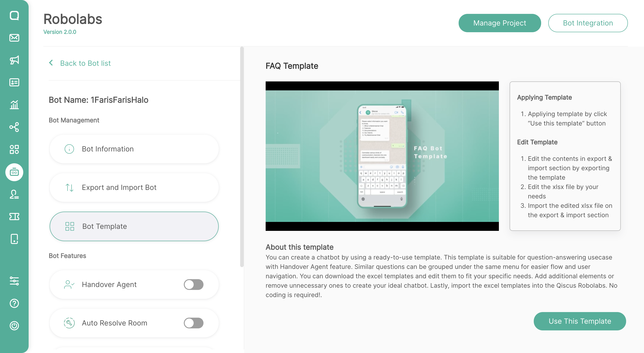The image size is (644, 353).
Task: Click the share integration nodes icon
Action: point(14,127)
